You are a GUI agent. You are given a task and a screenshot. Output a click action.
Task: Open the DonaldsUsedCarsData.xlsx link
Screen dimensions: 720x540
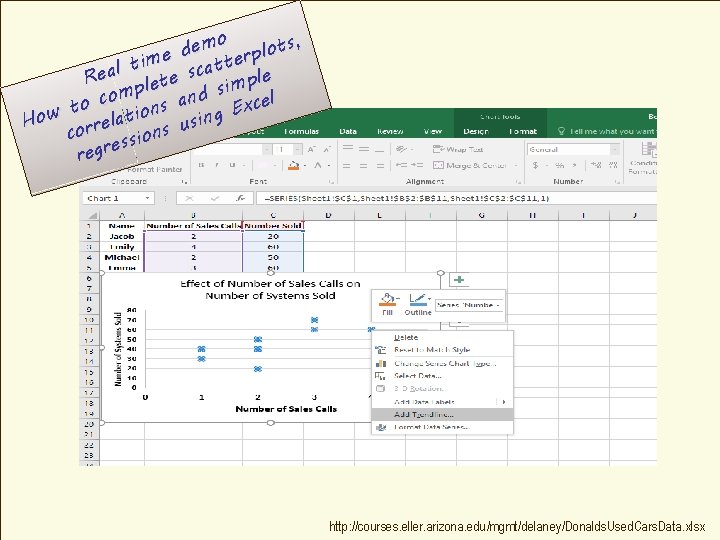point(517,526)
